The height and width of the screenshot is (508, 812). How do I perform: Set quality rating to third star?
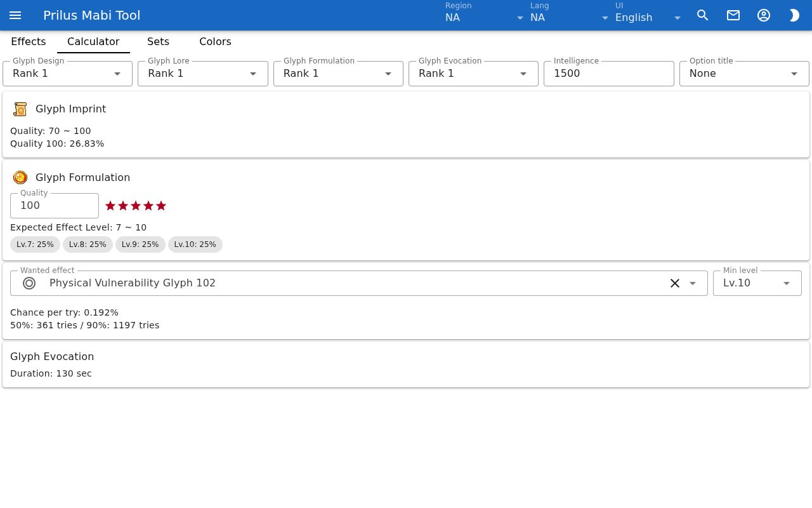(136, 206)
